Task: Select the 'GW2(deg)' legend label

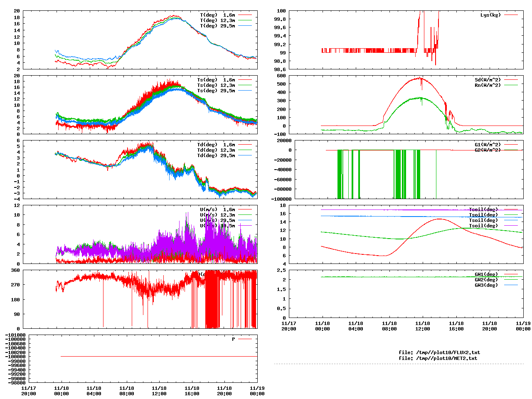Action: point(486,280)
